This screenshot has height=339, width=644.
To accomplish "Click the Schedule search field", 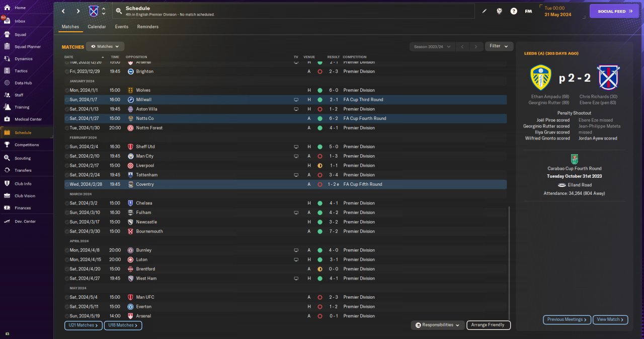I will point(293,11).
